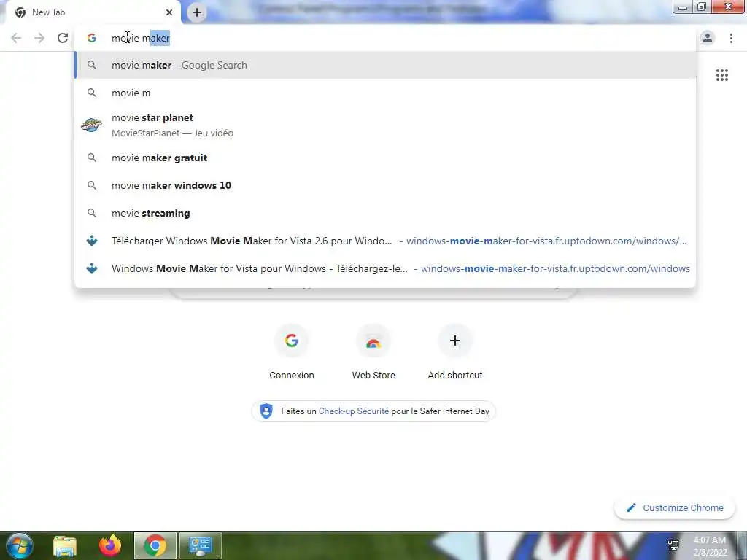
Task: Open the Windows Start menu
Action: tap(20, 545)
